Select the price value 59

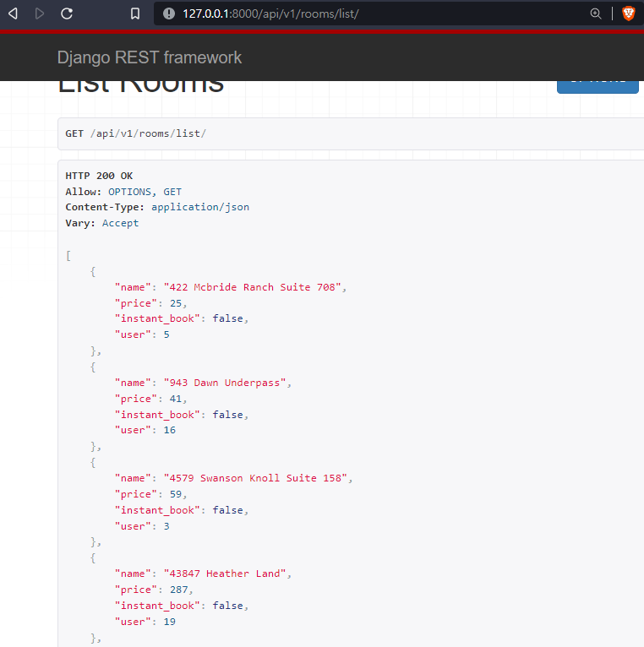pyautogui.click(x=176, y=494)
